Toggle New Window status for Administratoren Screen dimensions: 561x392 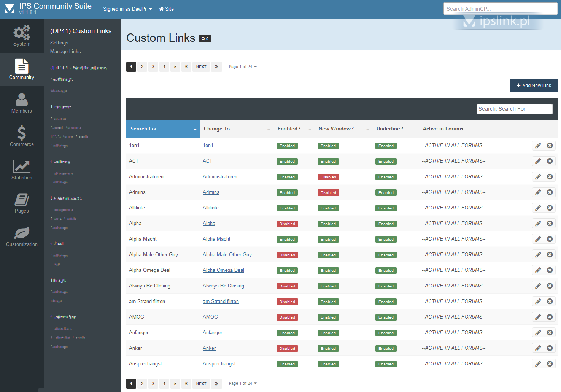pyautogui.click(x=328, y=177)
